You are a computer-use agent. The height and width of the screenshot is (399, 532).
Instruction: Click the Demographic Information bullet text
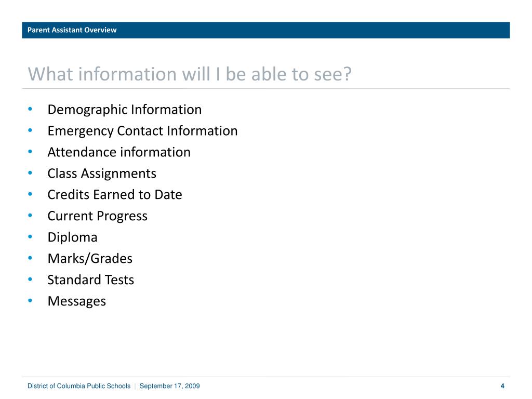(125, 110)
